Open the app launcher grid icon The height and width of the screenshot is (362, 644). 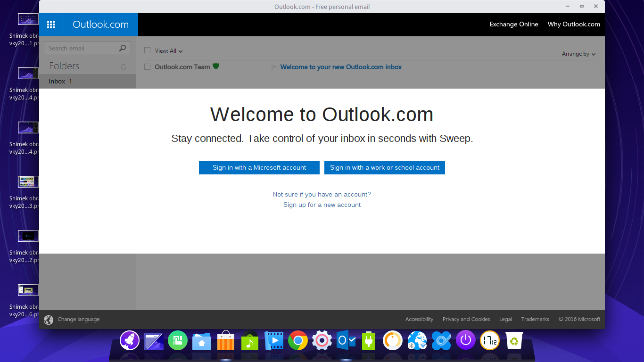51,25
